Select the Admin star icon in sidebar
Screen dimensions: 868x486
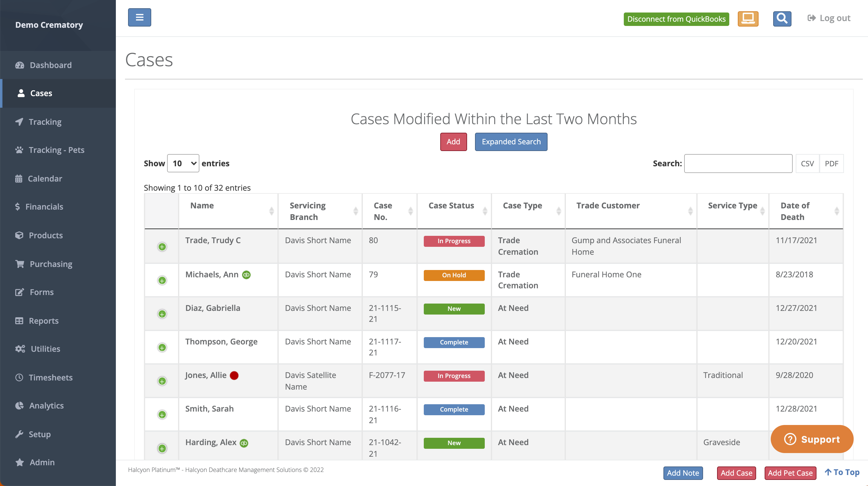point(20,463)
